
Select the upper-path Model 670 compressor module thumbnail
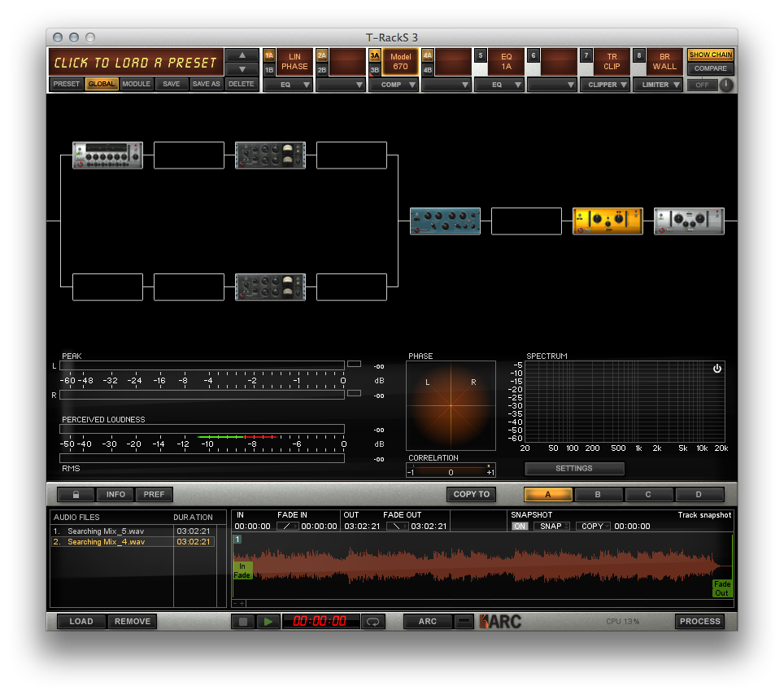[x=270, y=155]
